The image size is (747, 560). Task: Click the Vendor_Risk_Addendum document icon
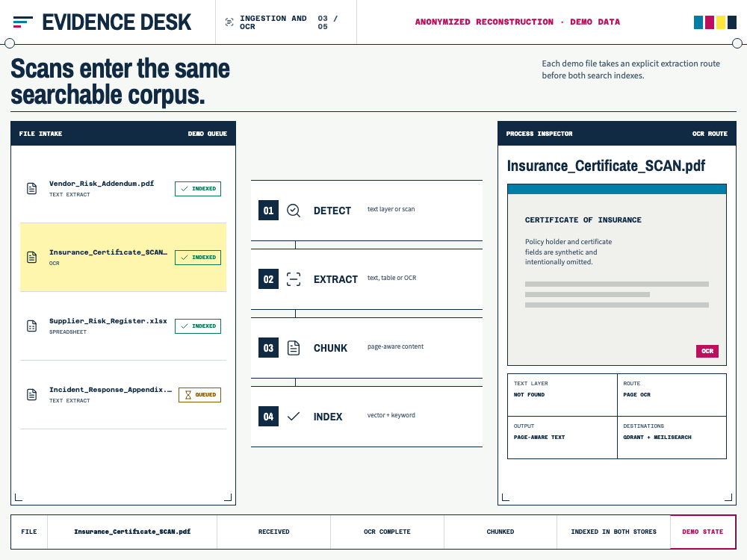(31, 189)
